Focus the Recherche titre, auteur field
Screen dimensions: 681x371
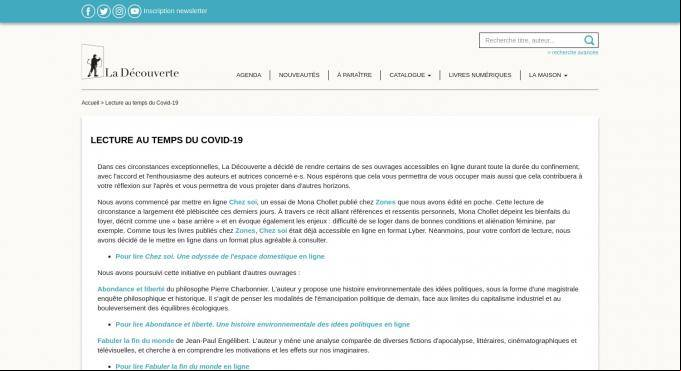(531, 40)
